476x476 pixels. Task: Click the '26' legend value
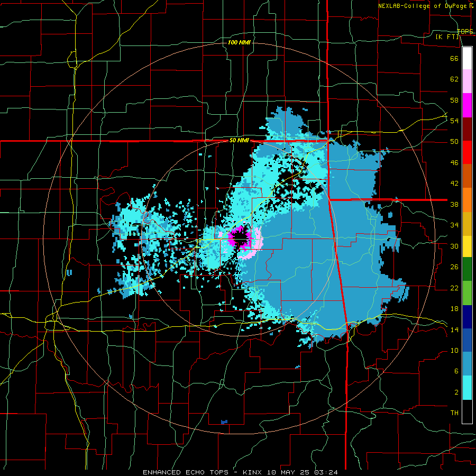[x=454, y=267]
